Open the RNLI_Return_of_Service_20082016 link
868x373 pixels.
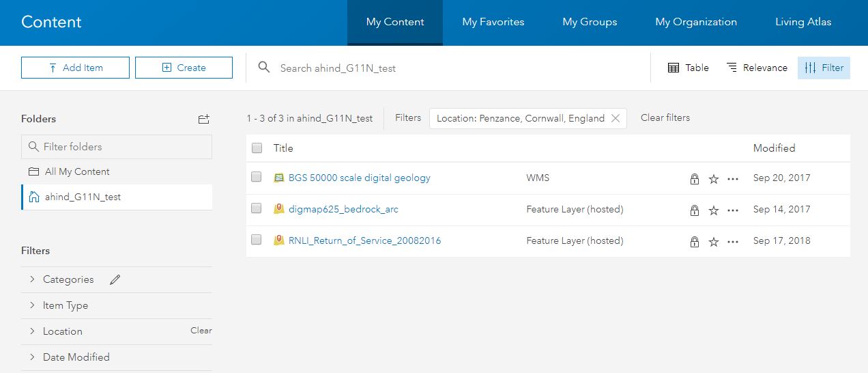click(x=365, y=240)
